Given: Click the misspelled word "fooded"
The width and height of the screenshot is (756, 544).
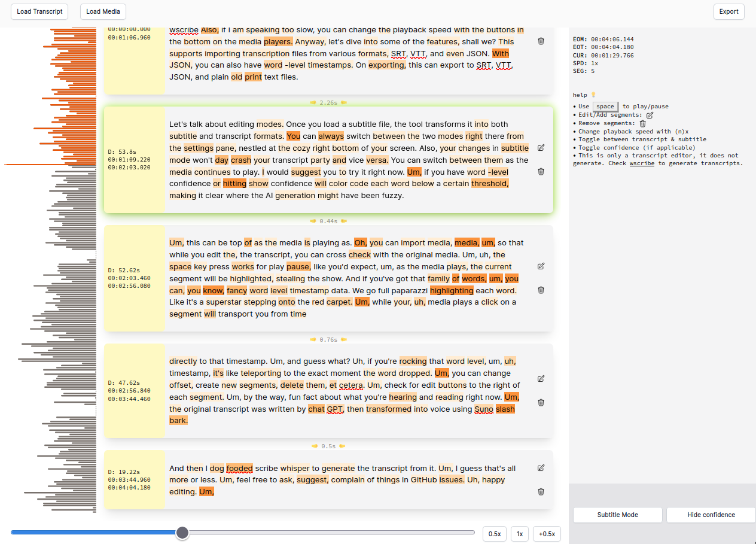Looking at the screenshot, I should 239,468.
